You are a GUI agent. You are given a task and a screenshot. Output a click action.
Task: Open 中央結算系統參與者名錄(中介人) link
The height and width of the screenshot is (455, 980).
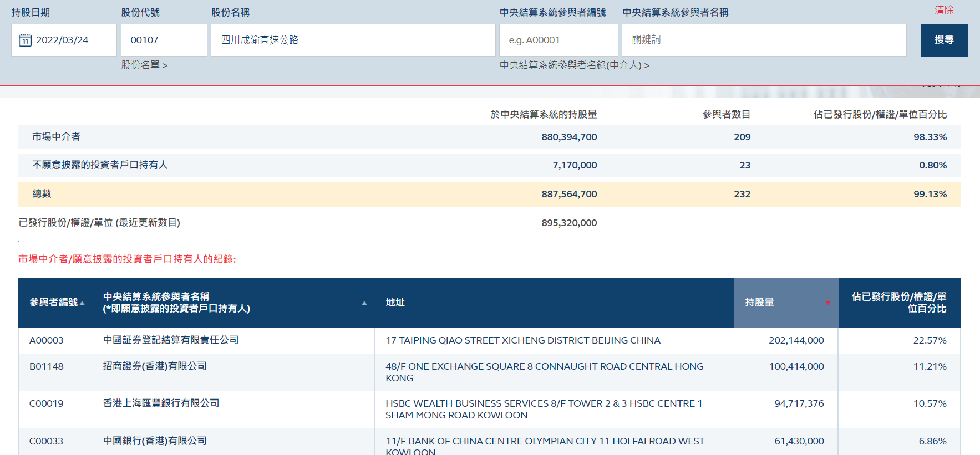[575, 65]
